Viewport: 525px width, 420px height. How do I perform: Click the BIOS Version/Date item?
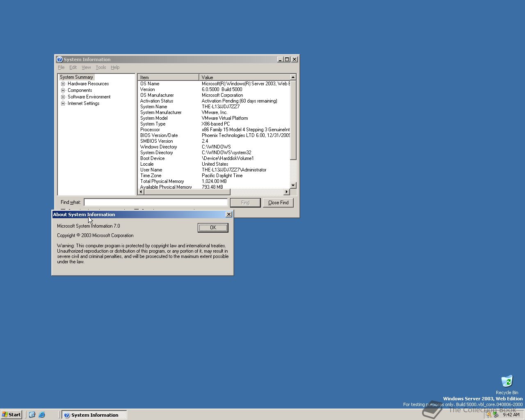point(159,135)
